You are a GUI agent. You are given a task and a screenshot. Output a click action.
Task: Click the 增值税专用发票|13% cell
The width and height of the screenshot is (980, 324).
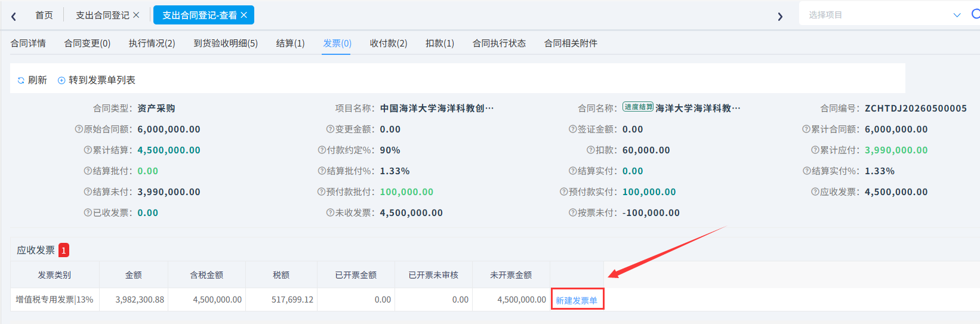click(x=54, y=300)
